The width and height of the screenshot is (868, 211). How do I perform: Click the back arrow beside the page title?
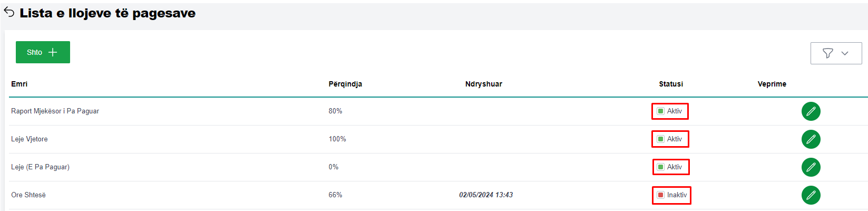click(9, 12)
